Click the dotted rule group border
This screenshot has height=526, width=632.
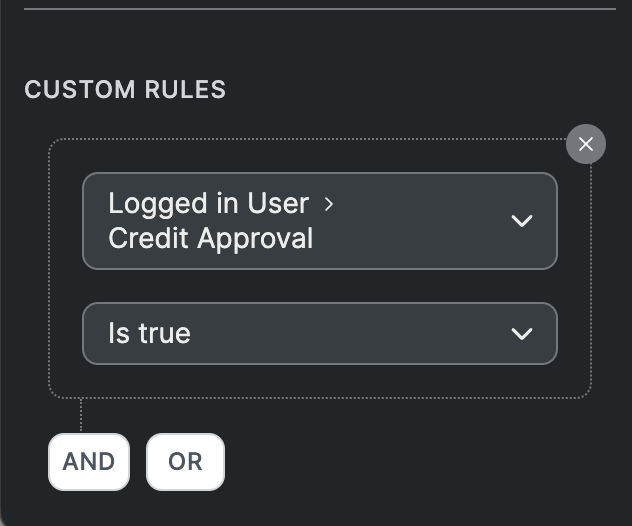coord(49,270)
